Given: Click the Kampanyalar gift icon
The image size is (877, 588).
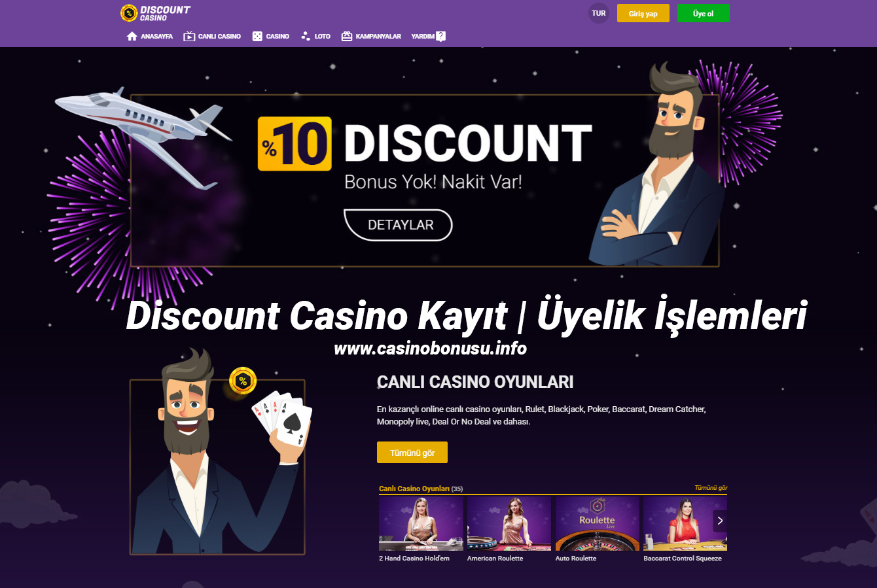Looking at the screenshot, I should coord(347,37).
